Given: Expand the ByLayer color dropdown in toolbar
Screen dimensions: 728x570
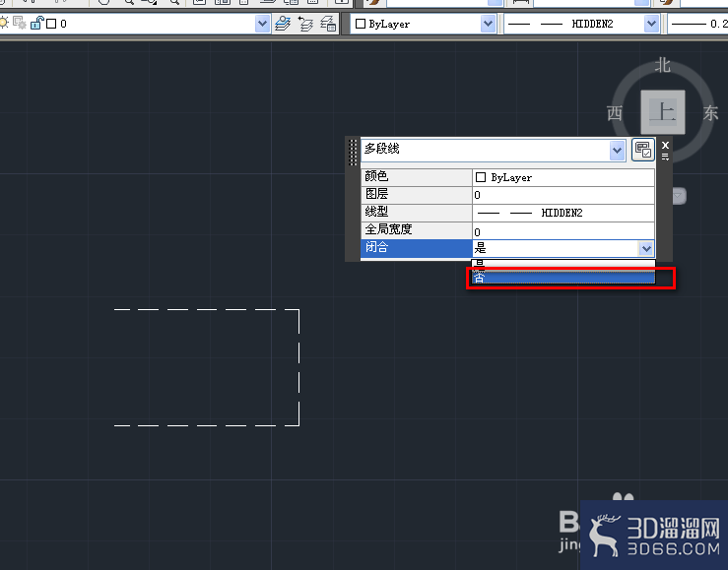Looking at the screenshot, I should [x=488, y=24].
